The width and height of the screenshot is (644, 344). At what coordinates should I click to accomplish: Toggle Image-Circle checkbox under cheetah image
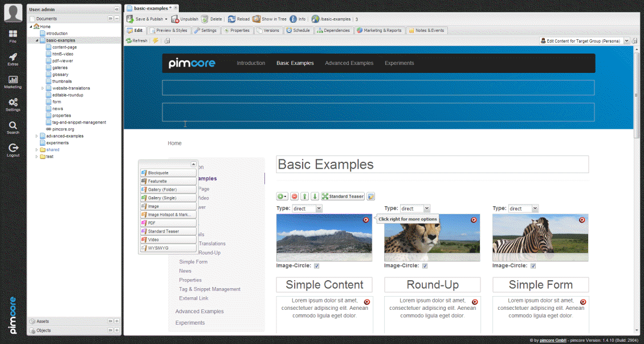(425, 266)
